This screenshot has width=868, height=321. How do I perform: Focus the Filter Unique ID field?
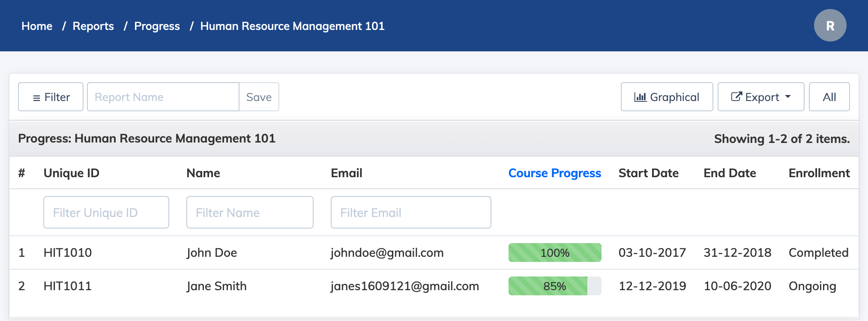pos(106,212)
